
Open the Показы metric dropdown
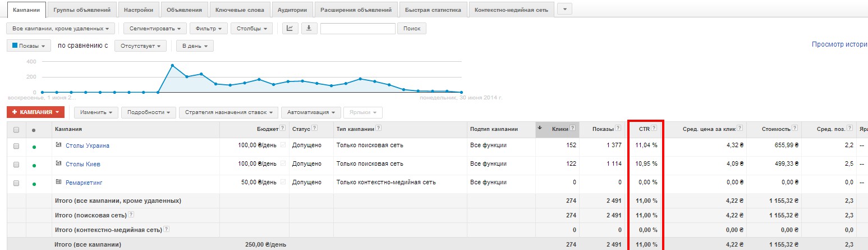(29, 46)
